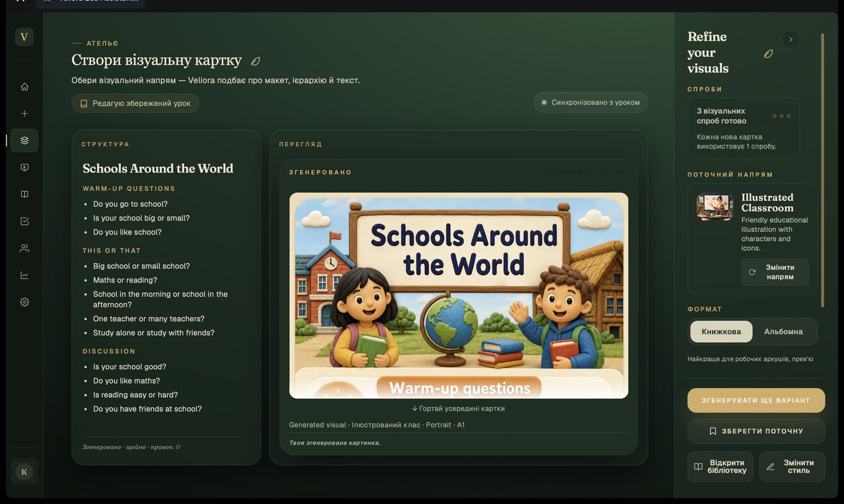Click Згенерувати ще варіант button
Image resolution: width=844 pixels, height=504 pixels.
[756, 400]
